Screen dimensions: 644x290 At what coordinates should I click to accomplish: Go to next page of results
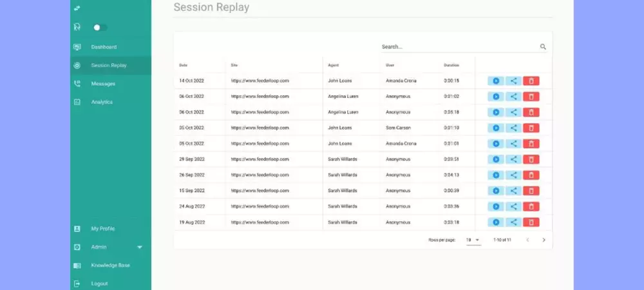click(544, 240)
